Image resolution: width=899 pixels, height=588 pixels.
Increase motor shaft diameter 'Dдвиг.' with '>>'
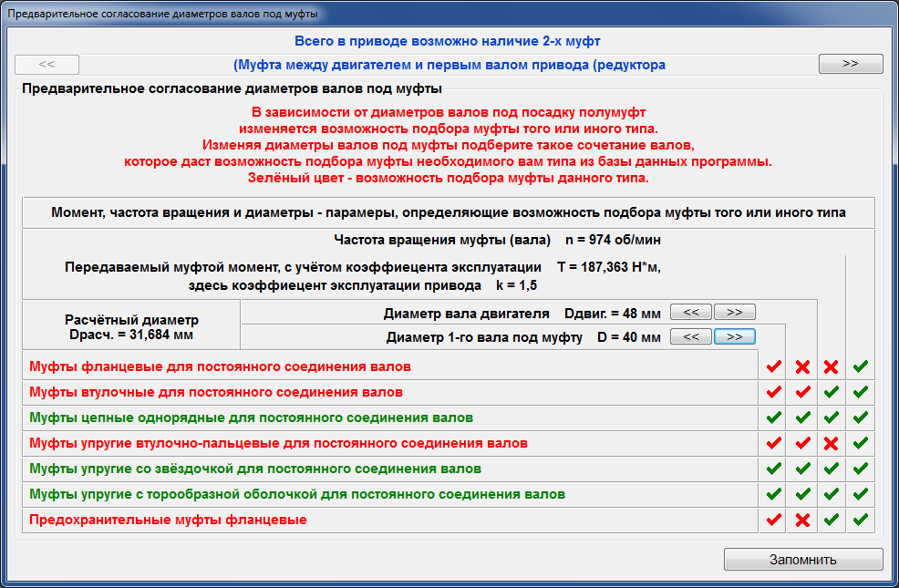tap(735, 313)
